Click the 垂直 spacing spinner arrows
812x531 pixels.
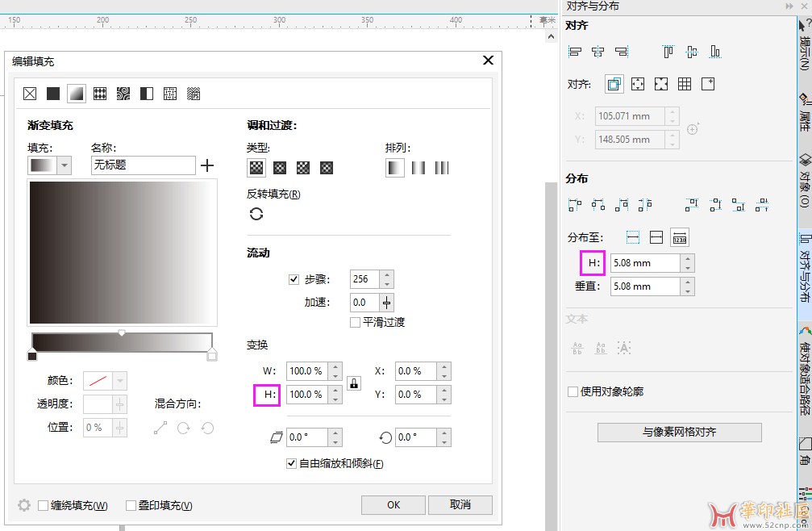click(688, 286)
